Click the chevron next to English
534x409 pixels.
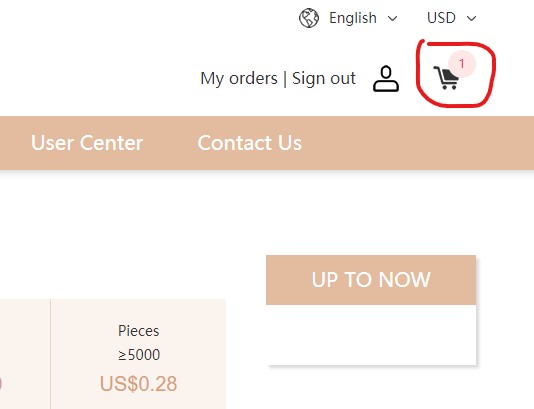tap(393, 18)
